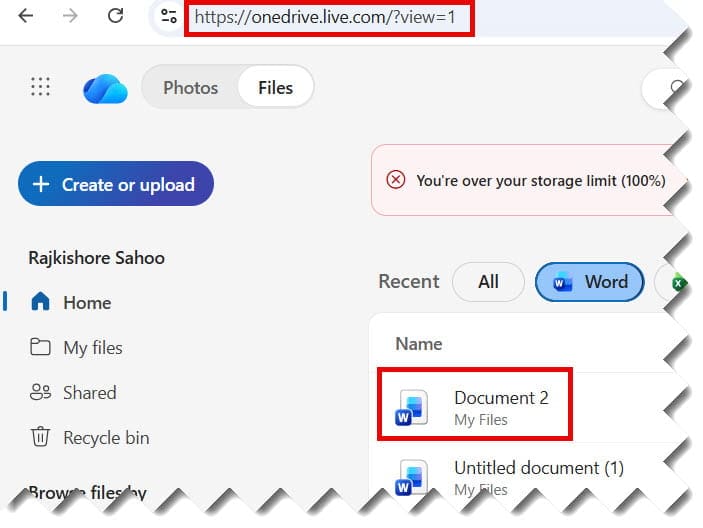Click Document 2 Word file icon
703x528 pixels.
coord(411,407)
